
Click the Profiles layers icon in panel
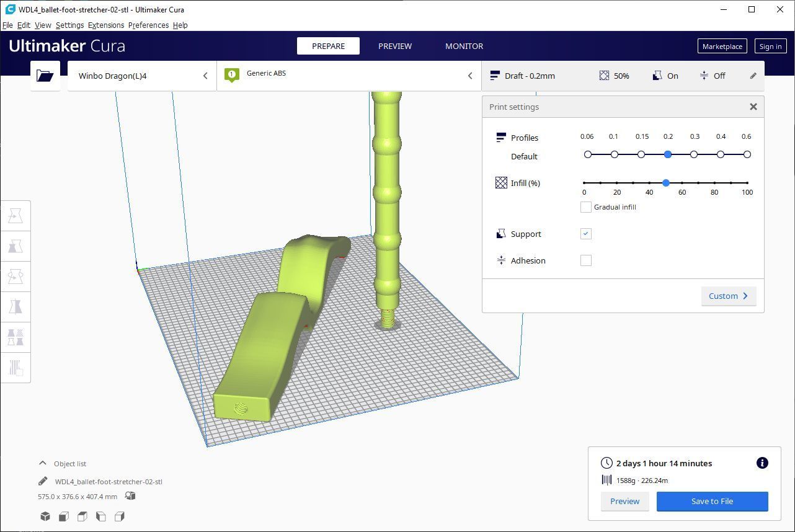pyautogui.click(x=501, y=138)
